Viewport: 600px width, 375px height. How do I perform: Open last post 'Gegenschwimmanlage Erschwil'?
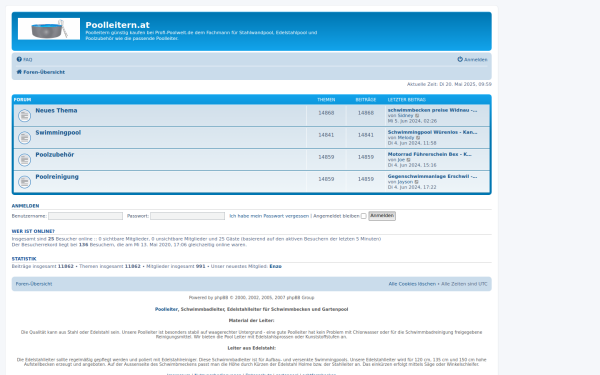coord(432,177)
